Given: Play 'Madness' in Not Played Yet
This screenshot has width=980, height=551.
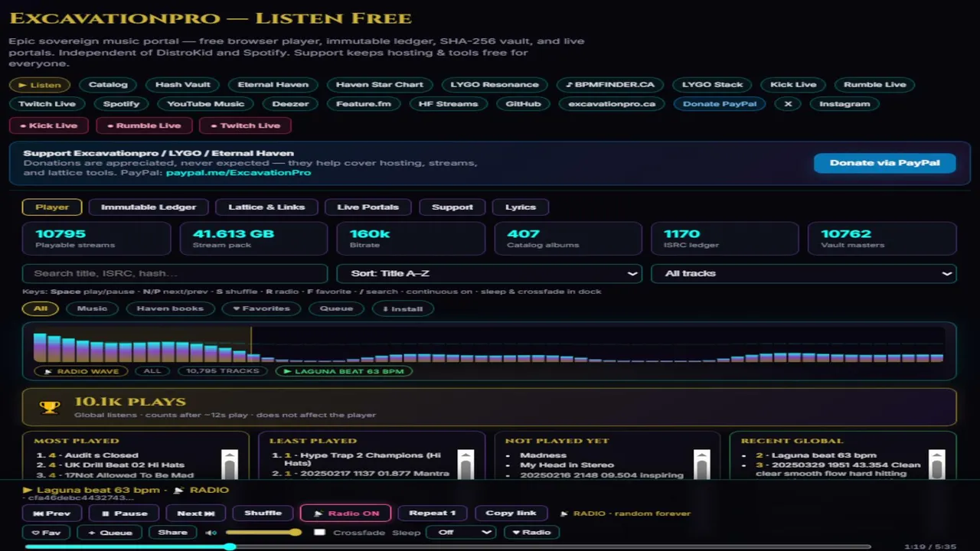Looking at the screenshot, I should click(x=543, y=455).
